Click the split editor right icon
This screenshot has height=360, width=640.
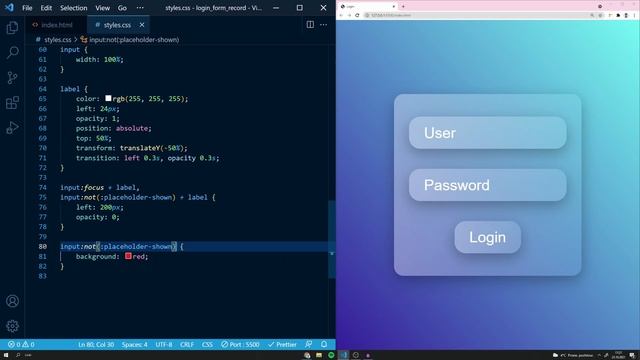point(310,24)
